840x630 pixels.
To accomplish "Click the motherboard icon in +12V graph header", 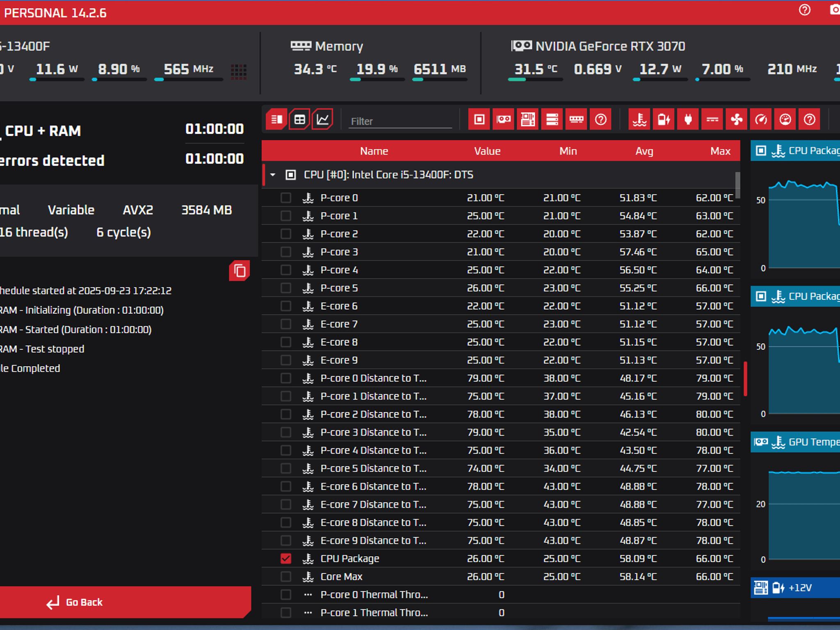I will tap(761, 588).
